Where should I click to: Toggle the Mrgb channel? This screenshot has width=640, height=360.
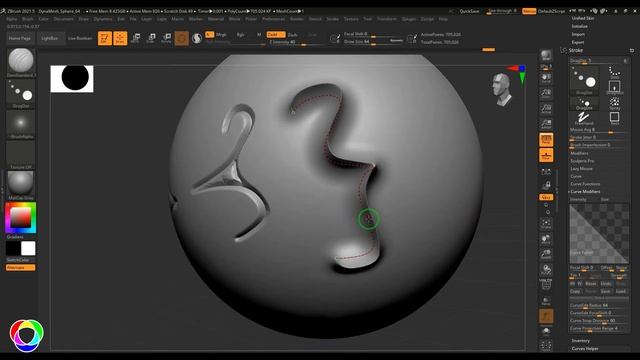point(221,35)
